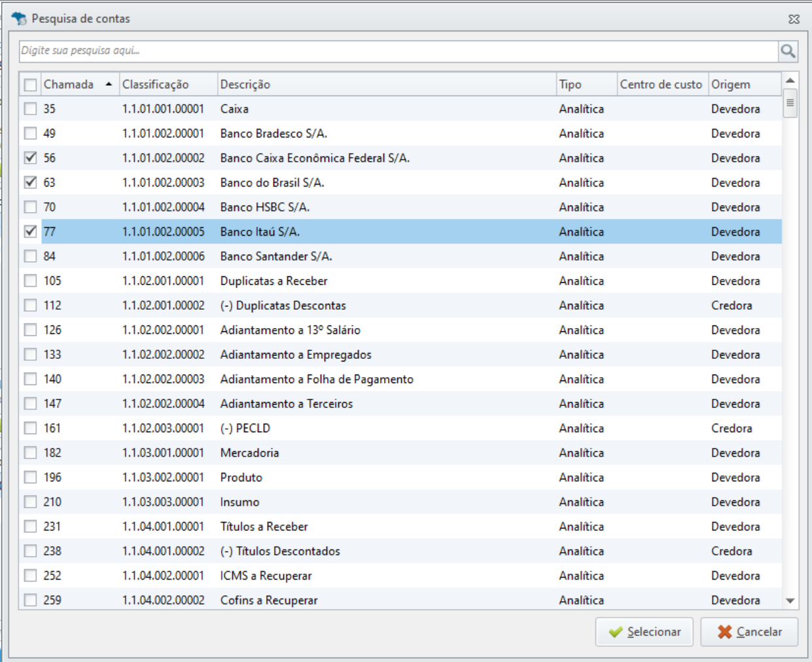Sort by the Tipo column header
The image size is (812, 662).
coord(570,84)
